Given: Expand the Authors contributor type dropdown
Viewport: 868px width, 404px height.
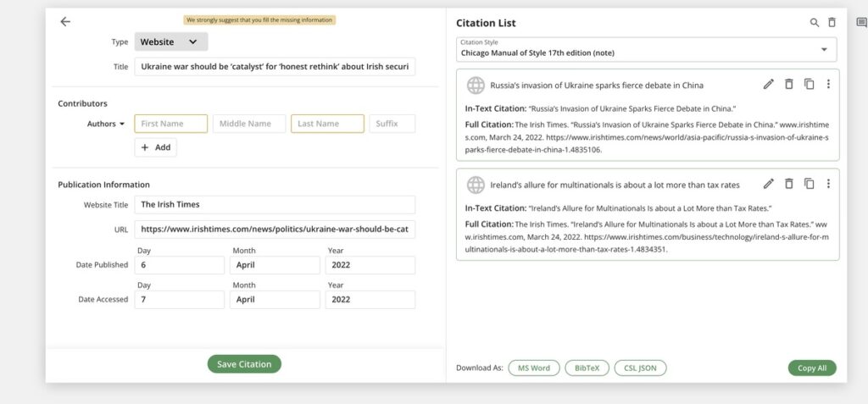Looking at the screenshot, I should pyautogui.click(x=106, y=124).
